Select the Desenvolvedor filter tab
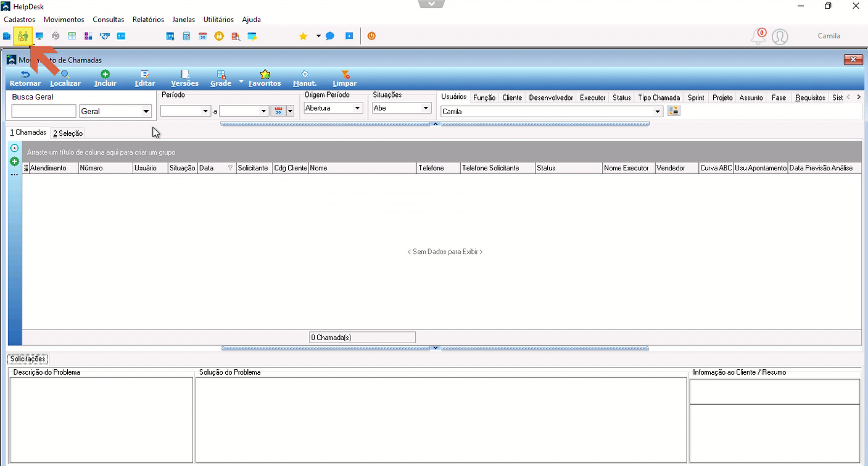This screenshot has width=868, height=466. 551,98
